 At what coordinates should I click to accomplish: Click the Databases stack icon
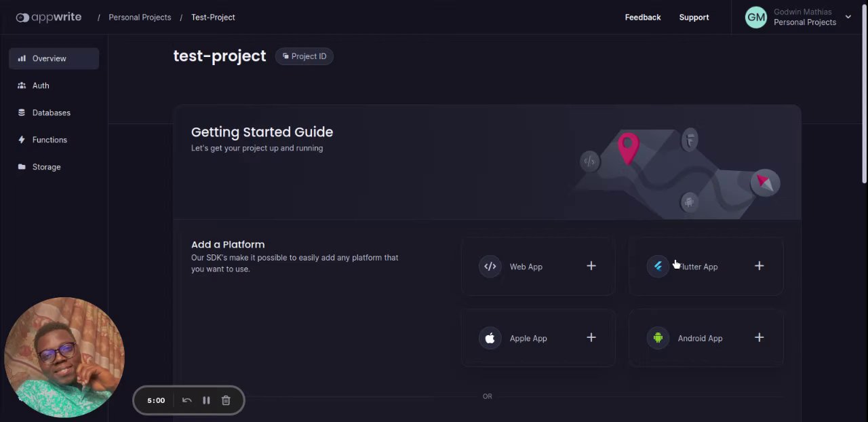22,113
